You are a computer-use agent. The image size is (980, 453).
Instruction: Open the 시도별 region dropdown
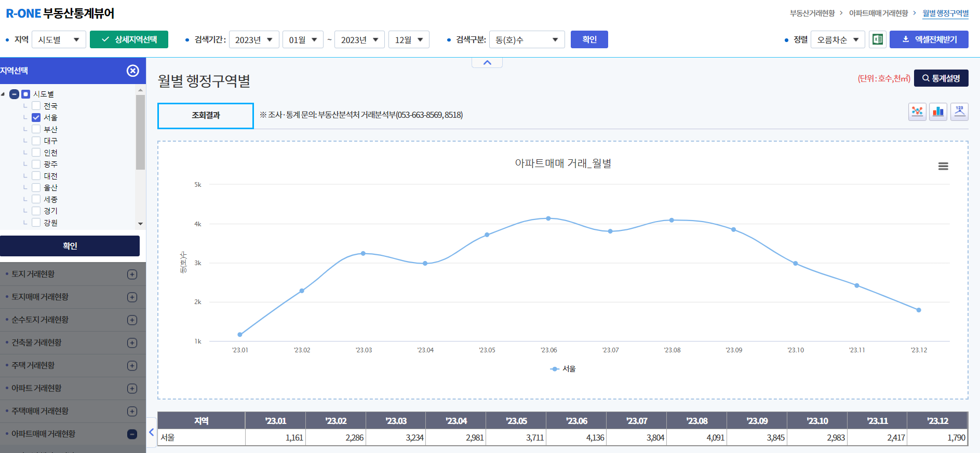(x=59, y=39)
